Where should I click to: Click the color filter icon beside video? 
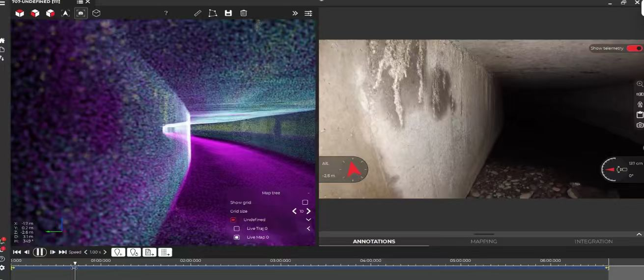[640, 104]
